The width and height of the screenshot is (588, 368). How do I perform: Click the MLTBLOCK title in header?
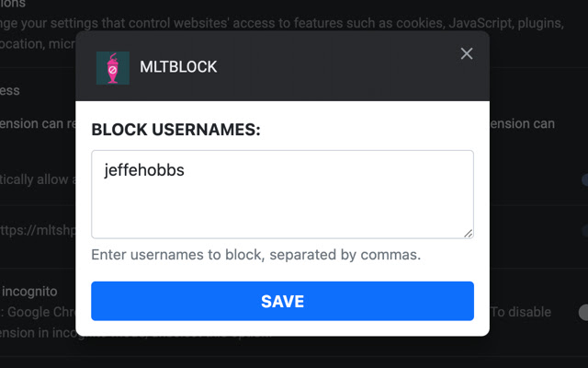tap(178, 67)
